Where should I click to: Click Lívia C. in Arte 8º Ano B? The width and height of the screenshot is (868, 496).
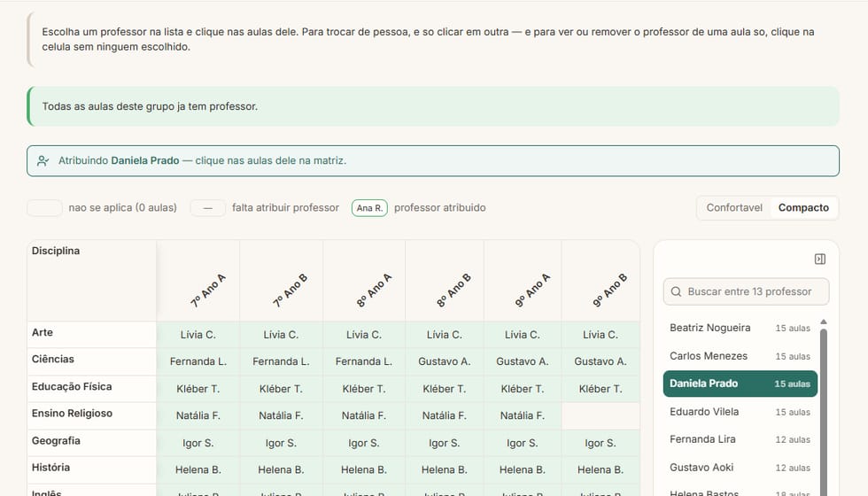pyautogui.click(x=445, y=335)
